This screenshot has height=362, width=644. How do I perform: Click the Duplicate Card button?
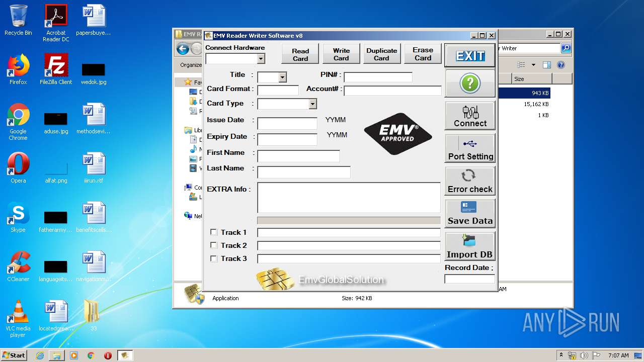[x=382, y=54]
